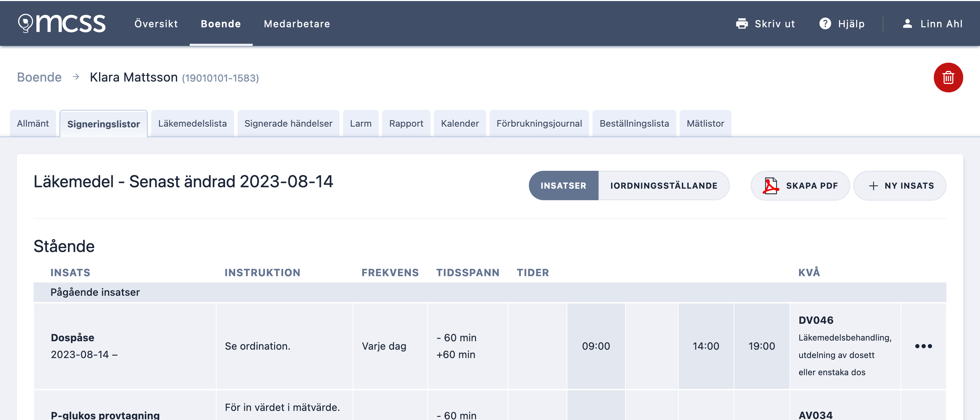Click the plus icon for new insats
Screen dimensions: 980x420
tap(873, 185)
